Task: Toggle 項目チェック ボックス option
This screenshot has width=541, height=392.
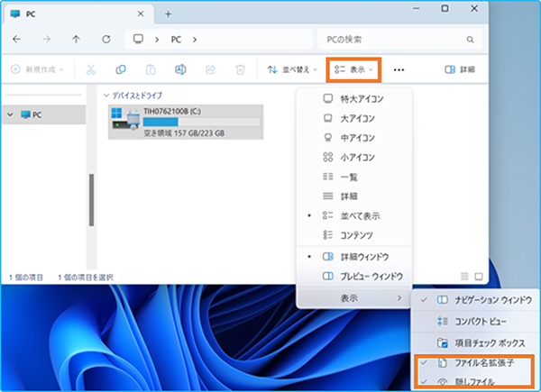Action: [x=475, y=343]
